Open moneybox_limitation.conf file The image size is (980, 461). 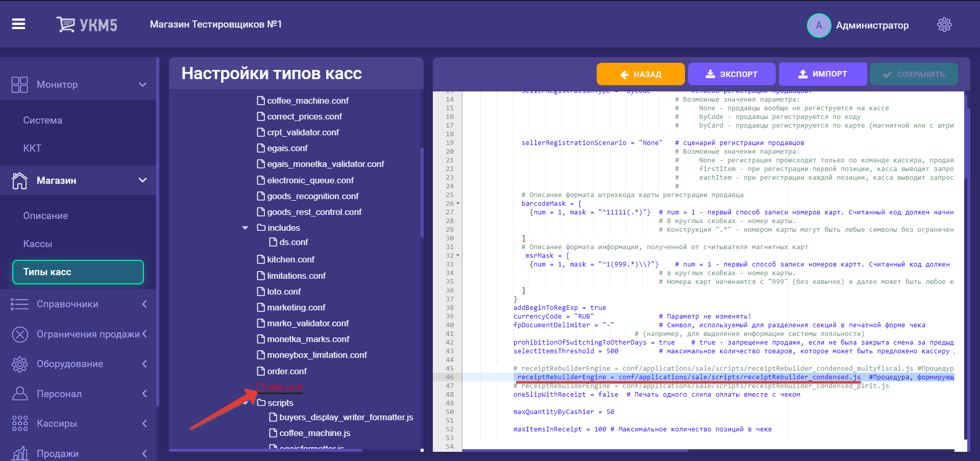pyautogui.click(x=317, y=355)
